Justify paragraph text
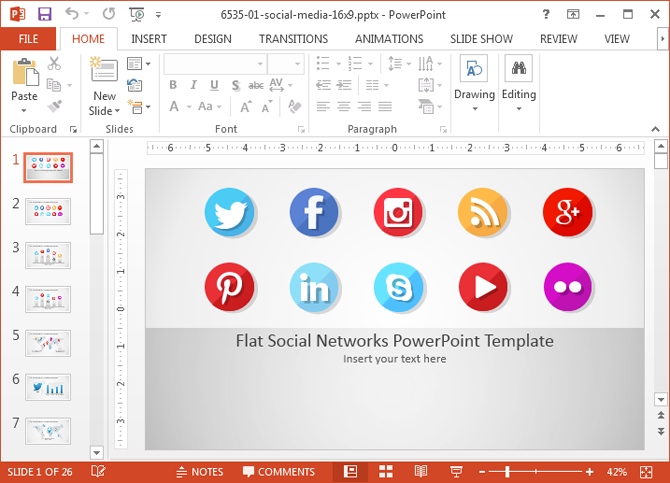Viewport: 670px width, 483px height. pos(385,106)
